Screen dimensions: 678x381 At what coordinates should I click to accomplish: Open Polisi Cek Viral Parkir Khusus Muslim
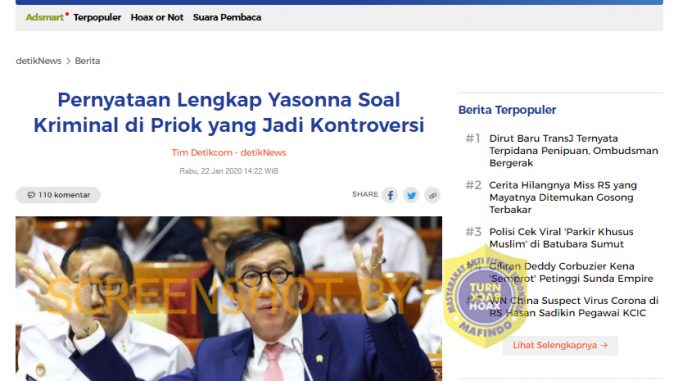(561, 238)
